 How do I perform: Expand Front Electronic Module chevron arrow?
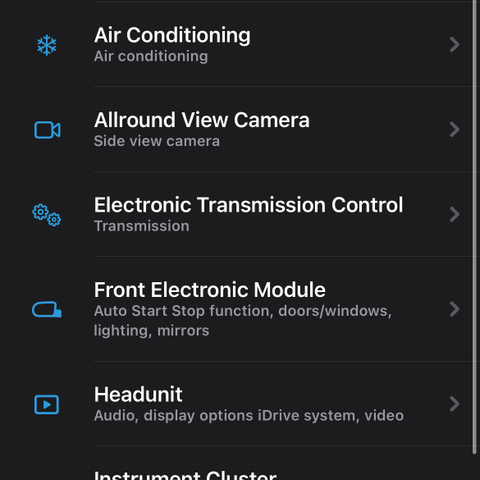point(454,309)
